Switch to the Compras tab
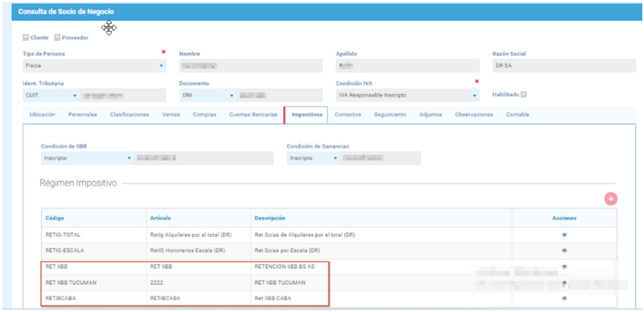 pyautogui.click(x=205, y=115)
